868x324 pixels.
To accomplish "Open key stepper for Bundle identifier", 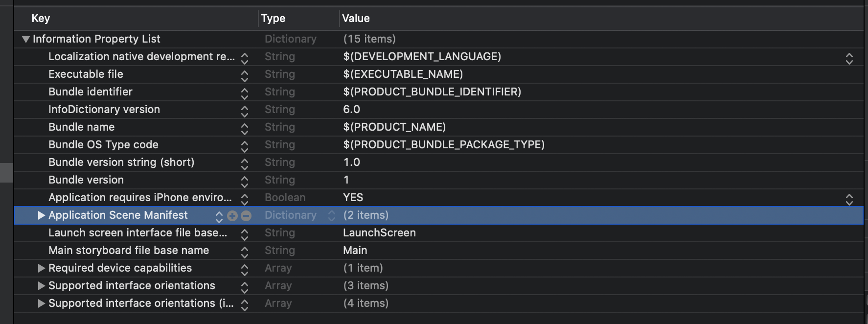I will (x=245, y=93).
